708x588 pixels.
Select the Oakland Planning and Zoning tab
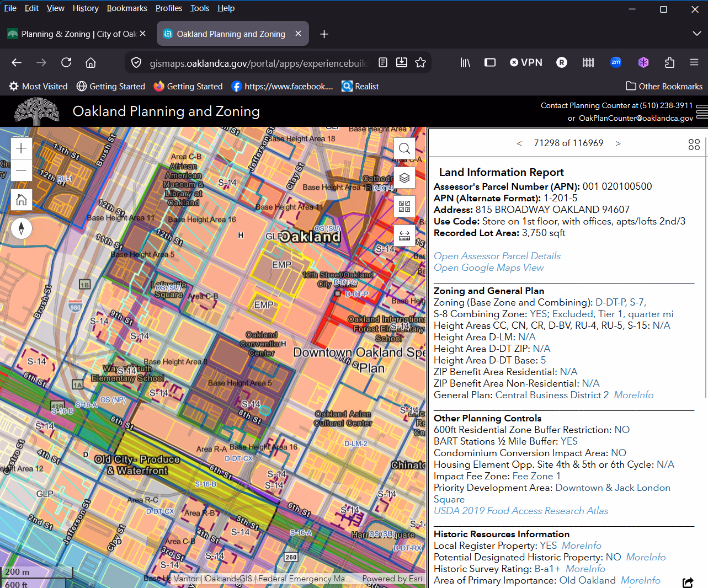click(x=231, y=34)
